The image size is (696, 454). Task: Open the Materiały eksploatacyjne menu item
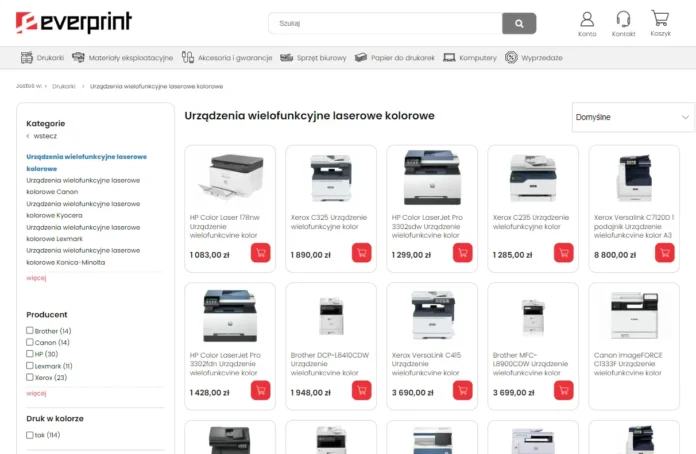131,58
